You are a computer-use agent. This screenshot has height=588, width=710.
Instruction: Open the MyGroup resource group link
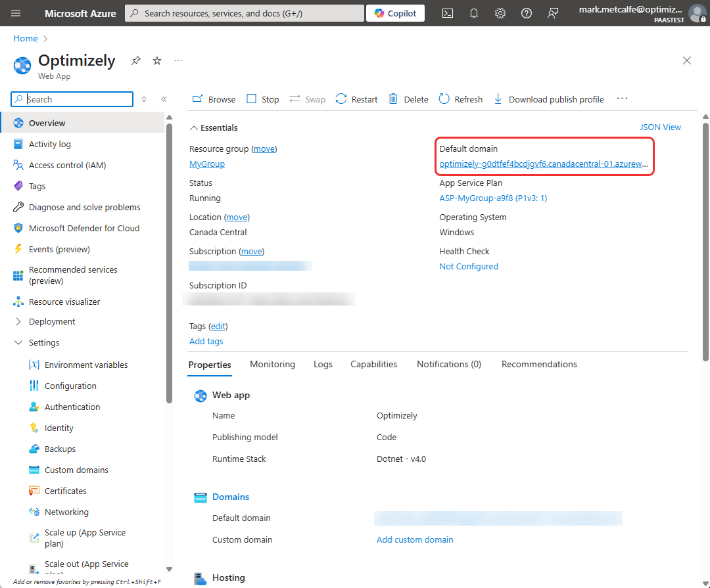click(x=207, y=164)
